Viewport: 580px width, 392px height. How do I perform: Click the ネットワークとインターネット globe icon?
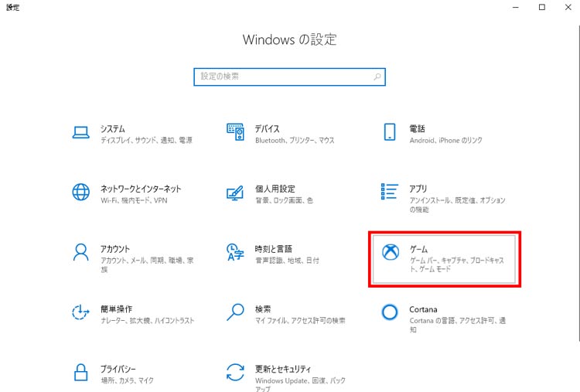tap(80, 192)
